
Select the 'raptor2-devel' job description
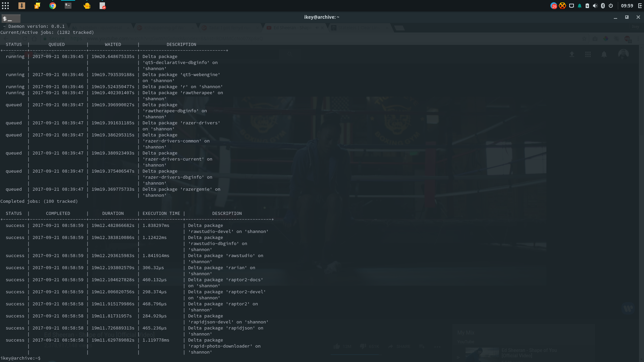point(227,295)
